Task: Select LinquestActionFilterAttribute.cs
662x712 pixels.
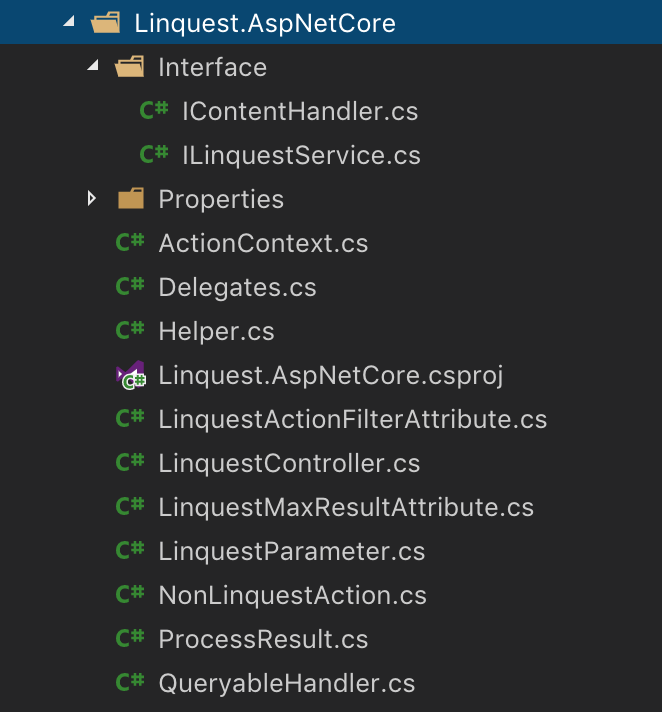Action: (x=352, y=419)
